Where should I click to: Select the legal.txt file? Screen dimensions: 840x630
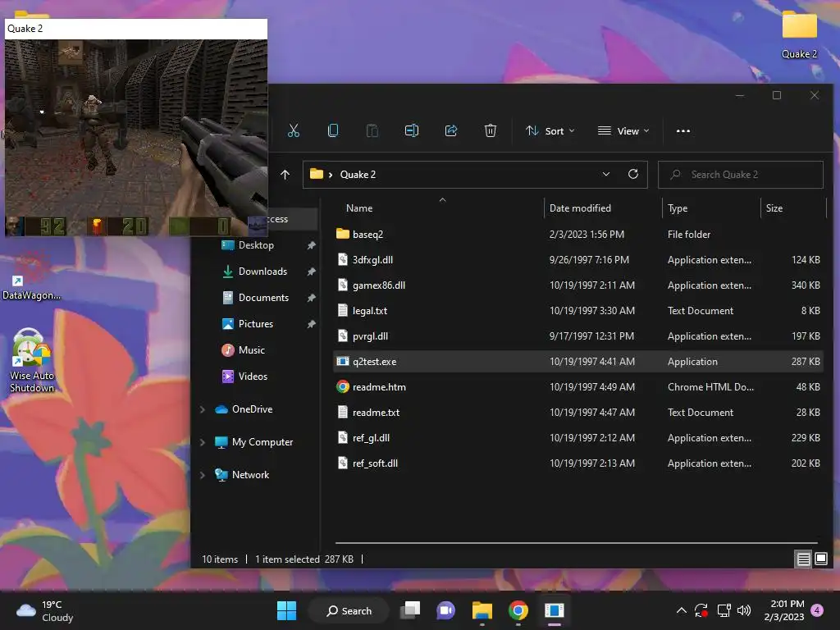[578, 311]
